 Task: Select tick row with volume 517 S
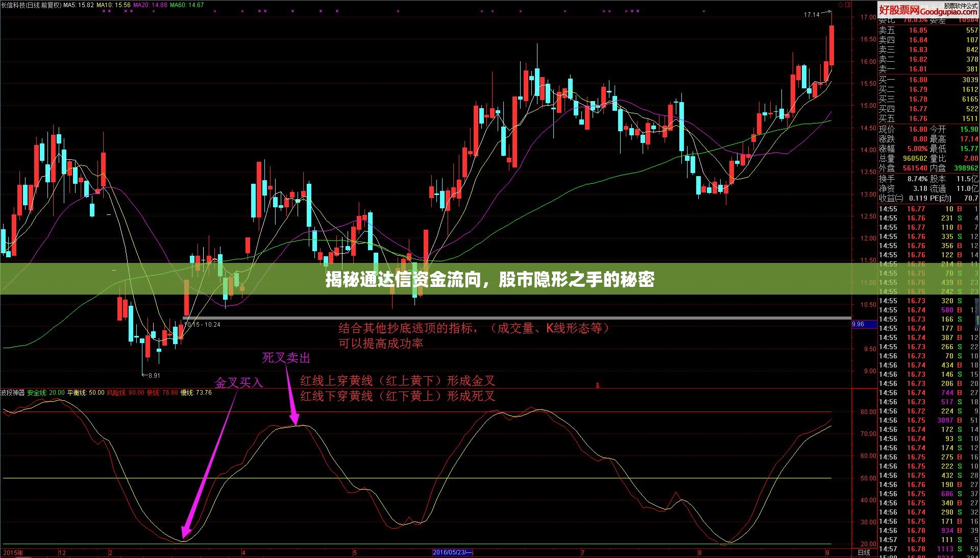pos(928,402)
